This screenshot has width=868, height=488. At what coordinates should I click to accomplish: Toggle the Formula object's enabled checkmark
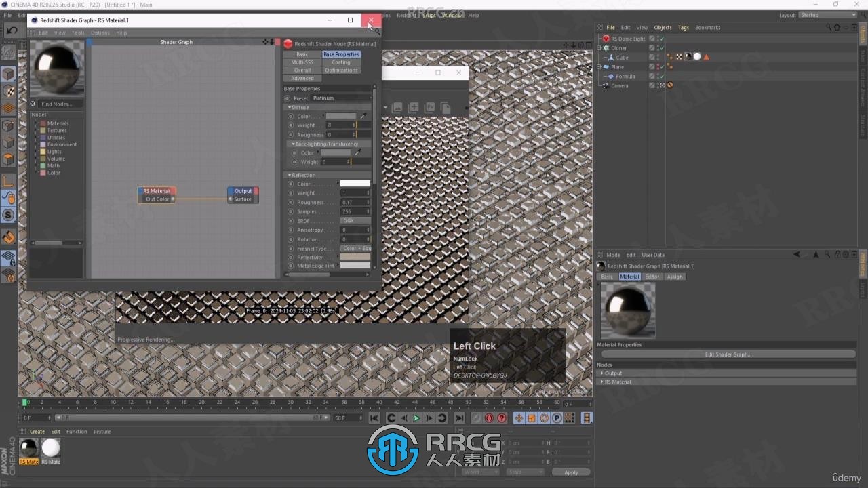pos(661,77)
